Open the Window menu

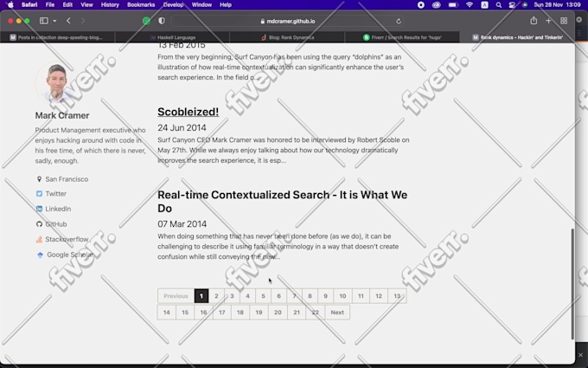coord(201,5)
